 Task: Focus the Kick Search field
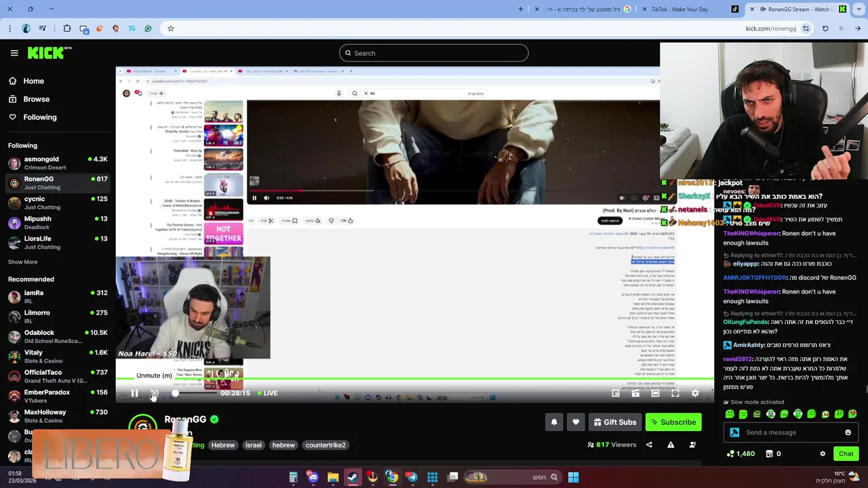point(434,53)
